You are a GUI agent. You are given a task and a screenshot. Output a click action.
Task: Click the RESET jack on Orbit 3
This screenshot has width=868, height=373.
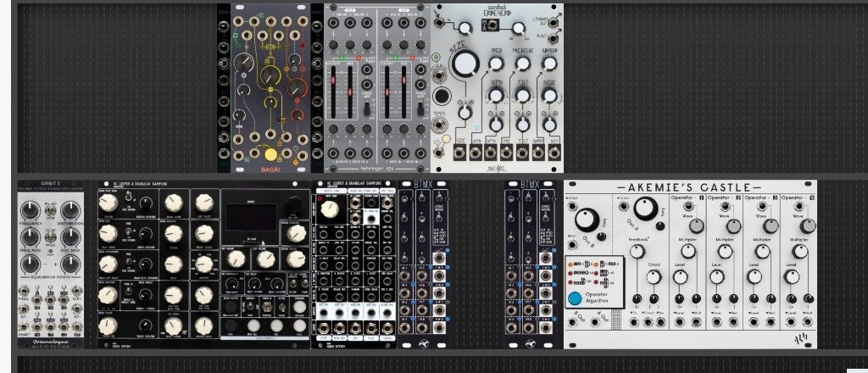24,326
